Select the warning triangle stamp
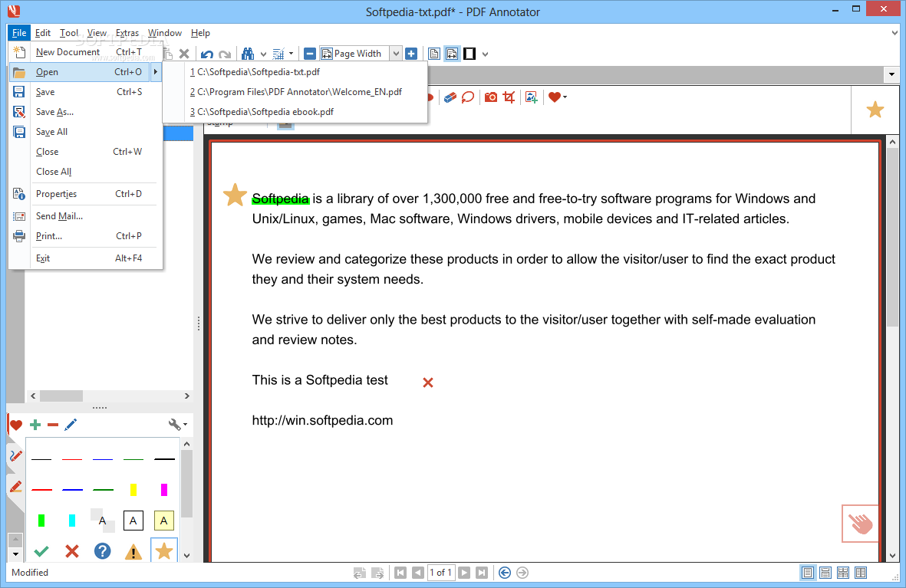The height and width of the screenshot is (588, 906). click(133, 552)
